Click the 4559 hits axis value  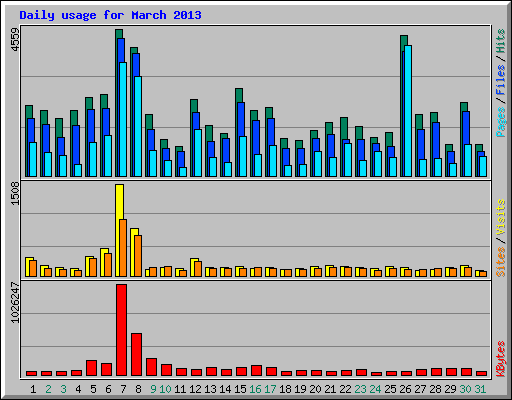15,40
